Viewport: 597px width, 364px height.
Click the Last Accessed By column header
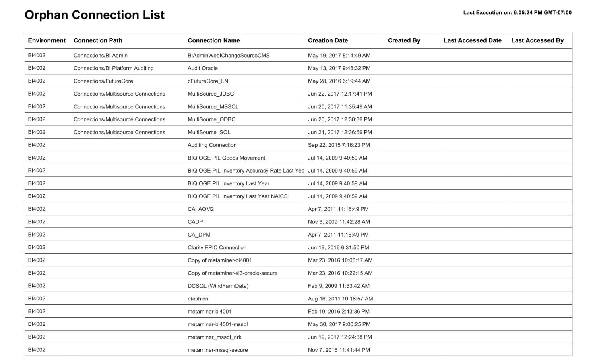537,40
